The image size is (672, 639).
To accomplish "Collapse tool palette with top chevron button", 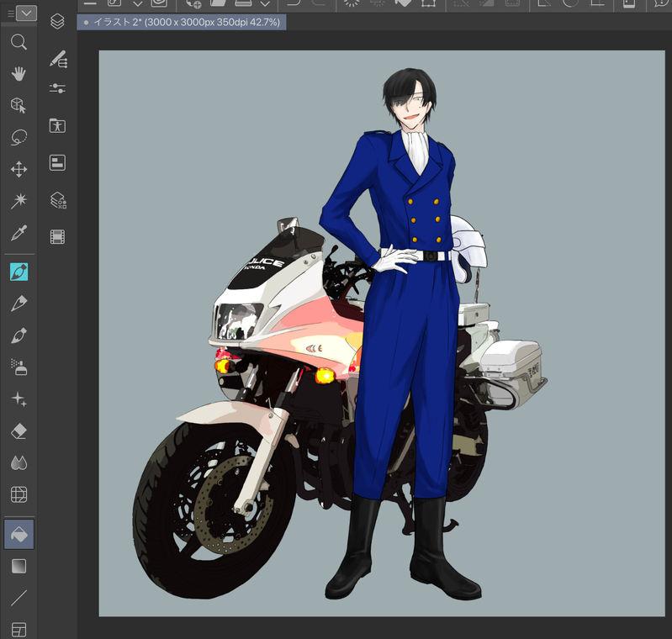I will (x=27, y=13).
